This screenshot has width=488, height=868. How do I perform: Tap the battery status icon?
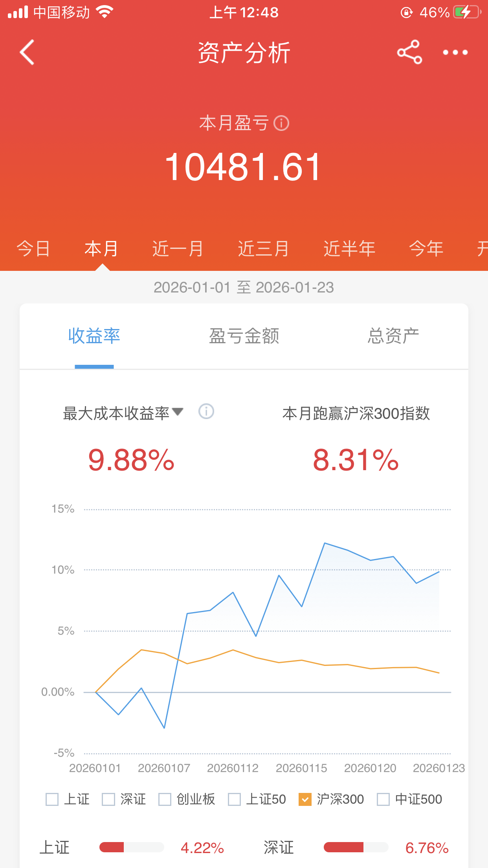coord(467,12)
